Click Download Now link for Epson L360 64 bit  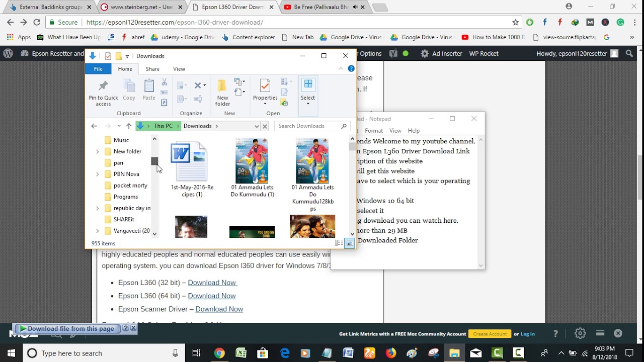(x=212, y=296)
